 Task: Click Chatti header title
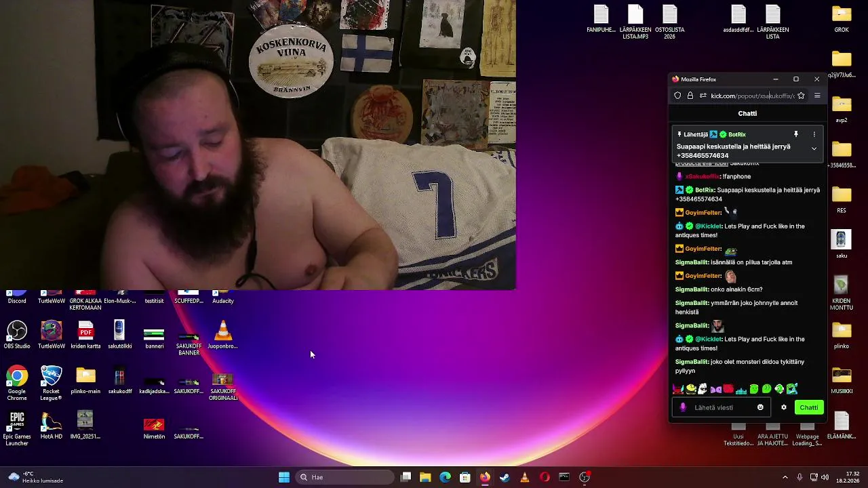747,113
